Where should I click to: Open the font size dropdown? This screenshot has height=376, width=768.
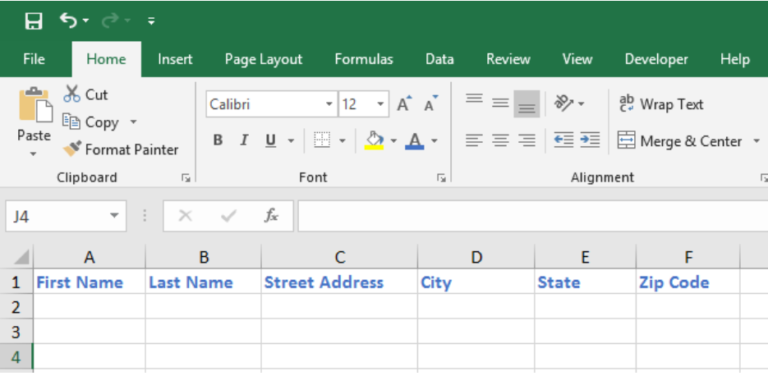click(x=380, y=104)
